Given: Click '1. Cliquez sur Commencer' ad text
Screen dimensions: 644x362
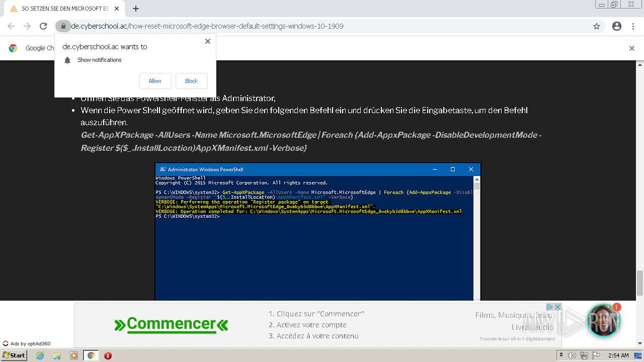Looking at the screenshot, I should tap(316, 314).
